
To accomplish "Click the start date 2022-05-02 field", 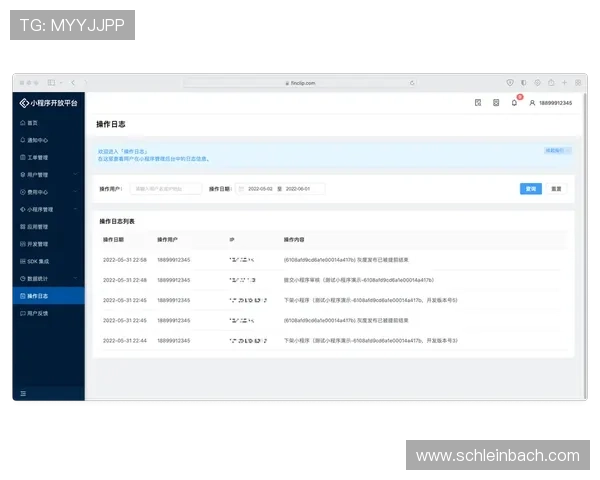I will click(260, 188).
